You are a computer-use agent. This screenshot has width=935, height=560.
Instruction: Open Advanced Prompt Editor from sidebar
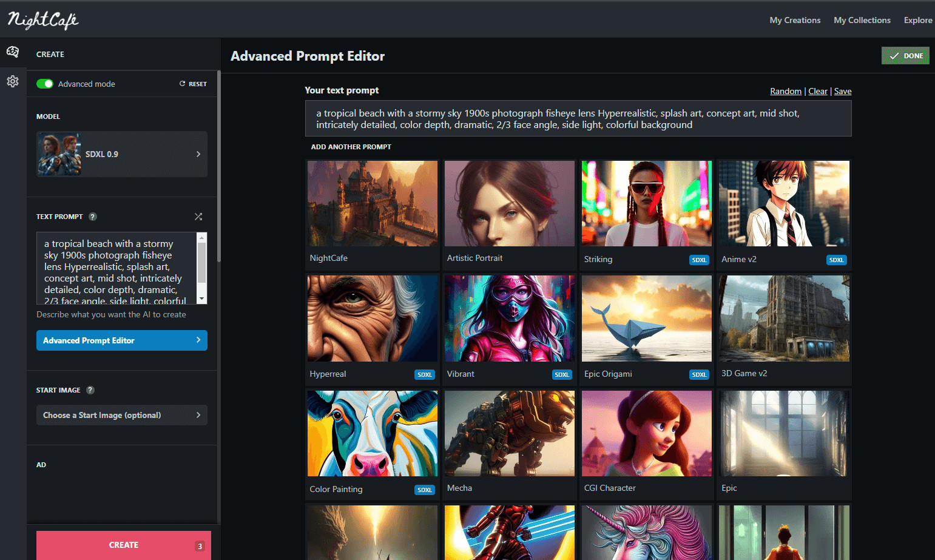[x=122, y=340]
